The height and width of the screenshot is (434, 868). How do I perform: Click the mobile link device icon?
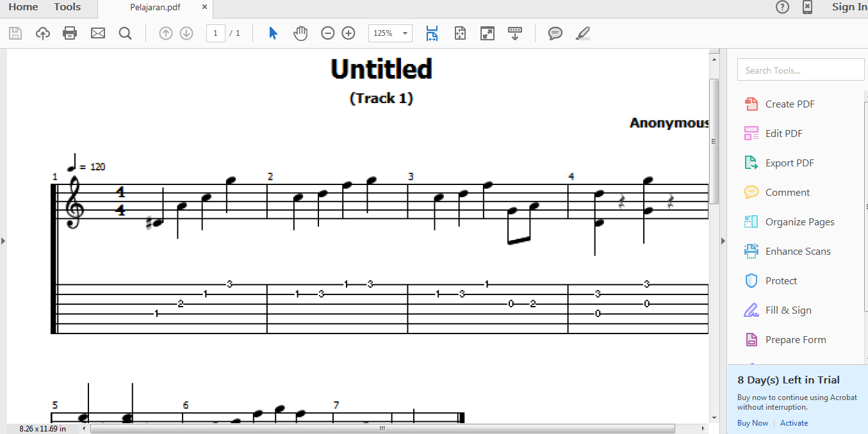[x=808, y=7]
